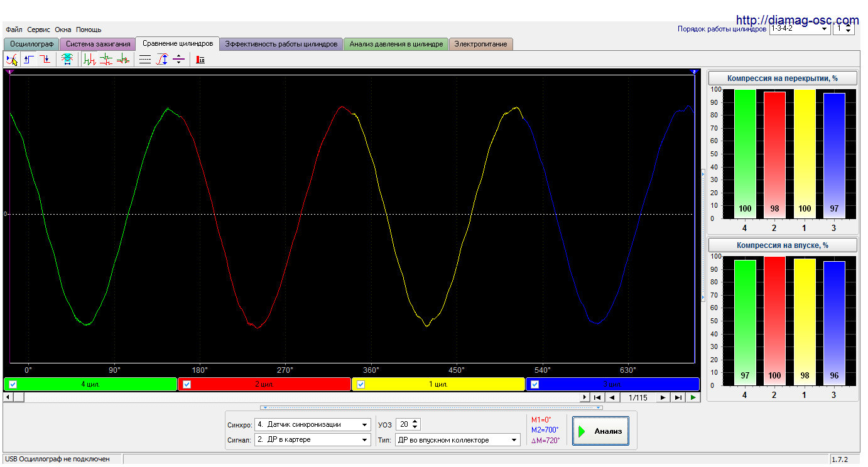Click Компрессия на перекрытии header button
Screen dimensions: 868x467
coord(783,78)
